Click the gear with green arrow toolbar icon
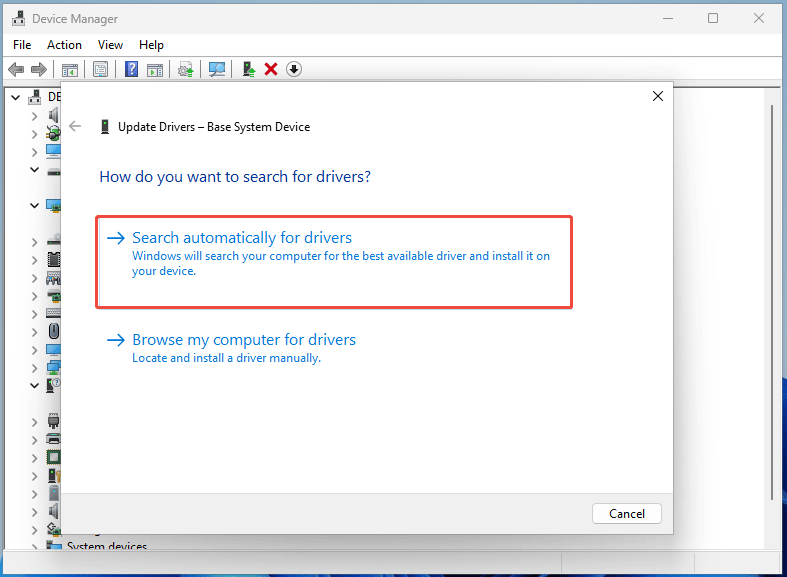This screenshot has height=577, width=787. pyautogui.click(x=186, y=69)
